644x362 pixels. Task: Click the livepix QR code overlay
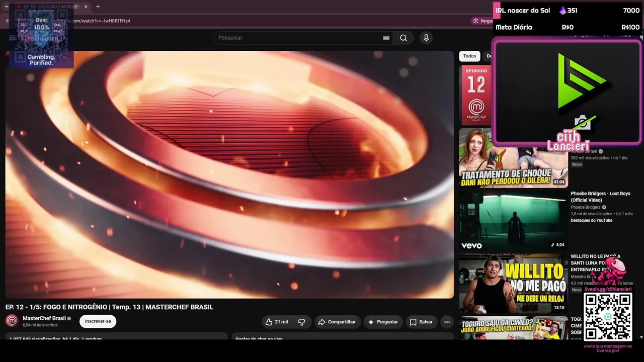[608, 316]
